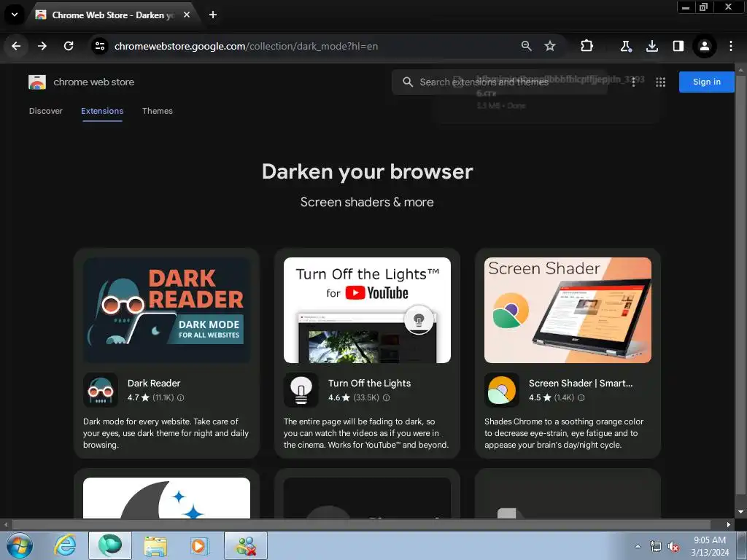Open the Screen Shader | Smart... title link
Image resolution: width=747 pixels, height=560 pixels.
pos(581,384)
